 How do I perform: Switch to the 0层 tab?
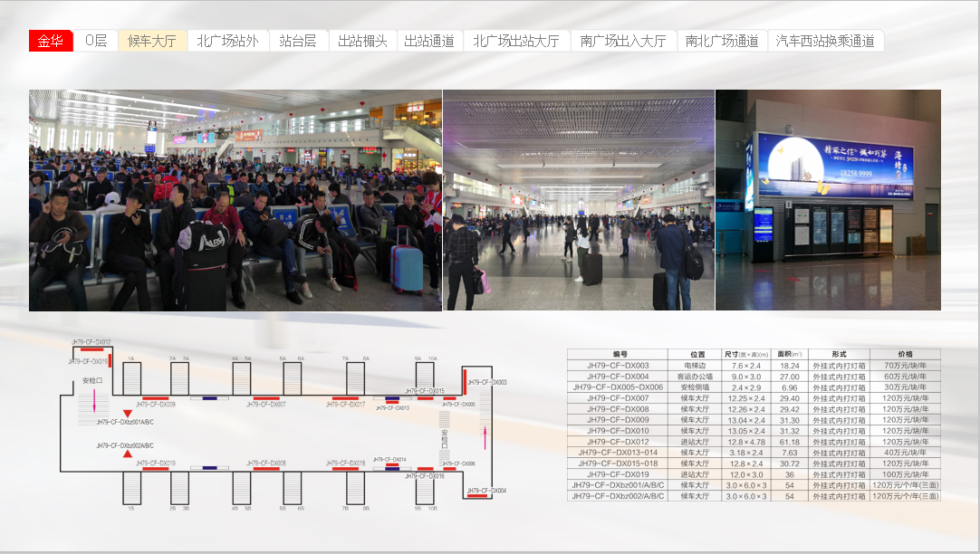[x=96, y=42]
